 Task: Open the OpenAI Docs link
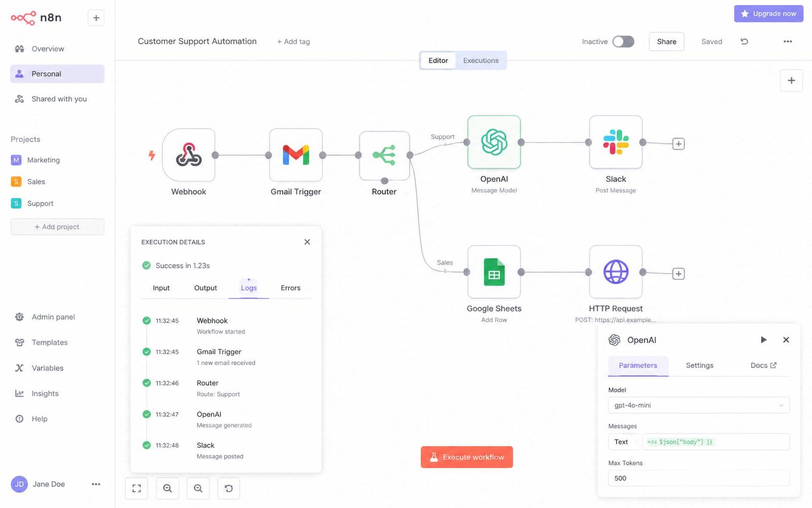pos(763,365)
